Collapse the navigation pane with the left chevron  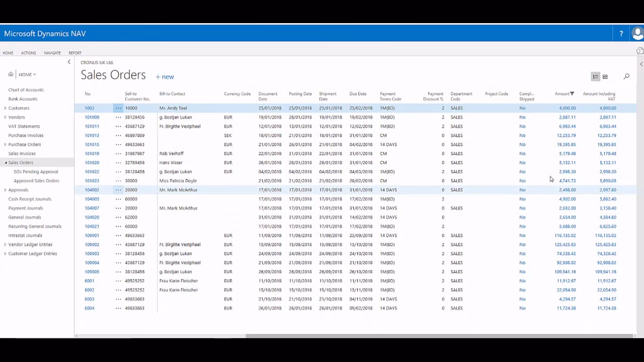tap(69, 61)
